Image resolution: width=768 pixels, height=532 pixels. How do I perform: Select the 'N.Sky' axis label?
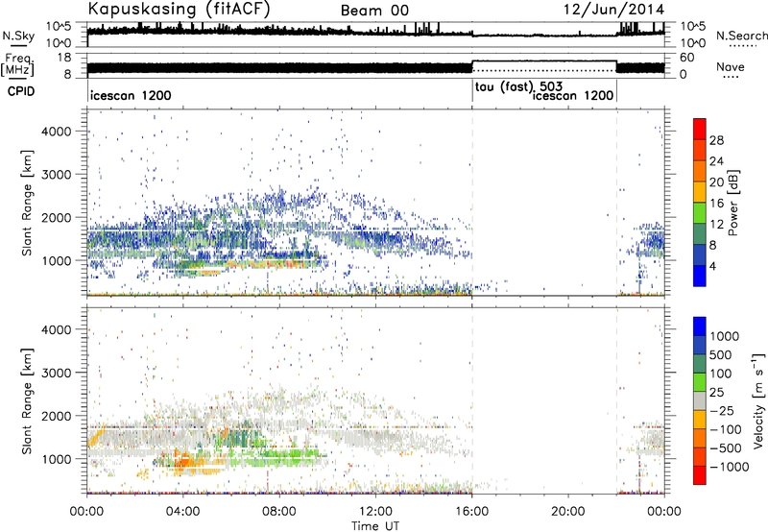pyautogui.click(x=18, y=36)
